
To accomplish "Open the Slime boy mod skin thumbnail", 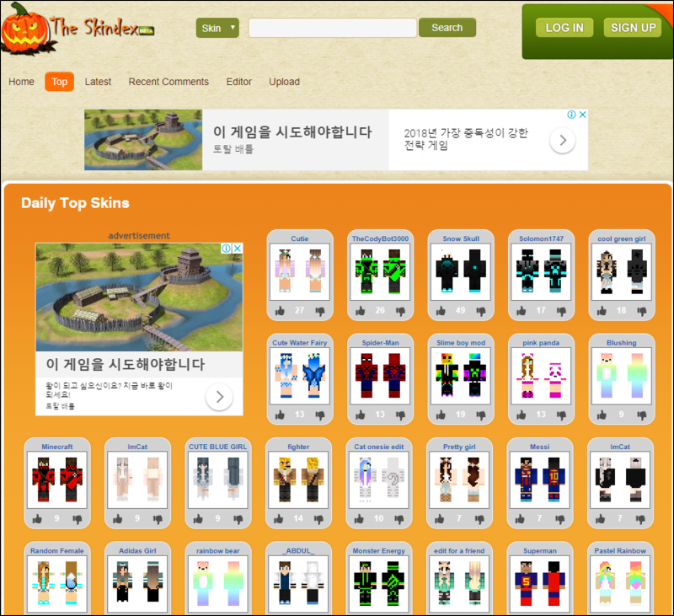I will (461, 376).
